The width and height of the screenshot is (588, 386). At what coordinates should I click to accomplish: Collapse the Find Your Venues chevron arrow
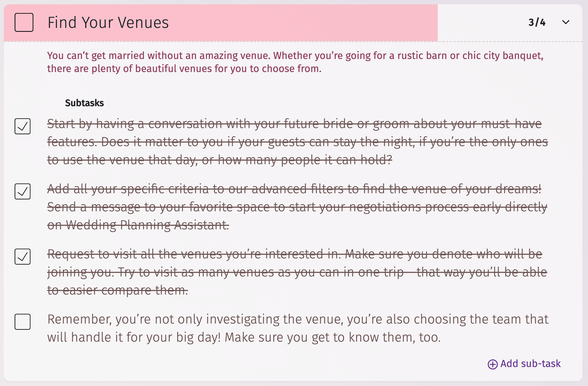pos(566,22)
